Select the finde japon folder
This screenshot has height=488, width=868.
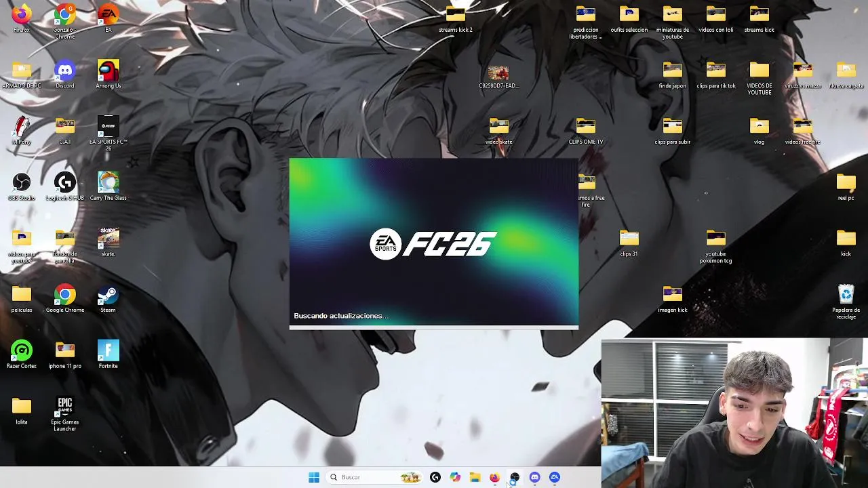[673, 75]
